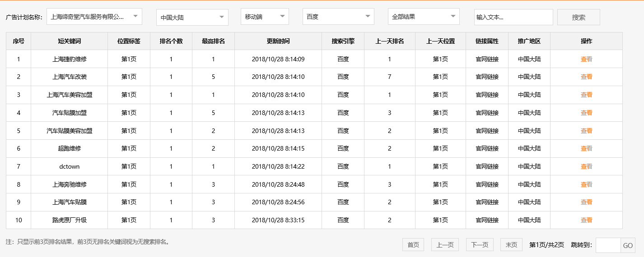The image size is (644, 257).
Task: Click timestamp 2018/10/28 8:24:56
Action: point(278,202)
